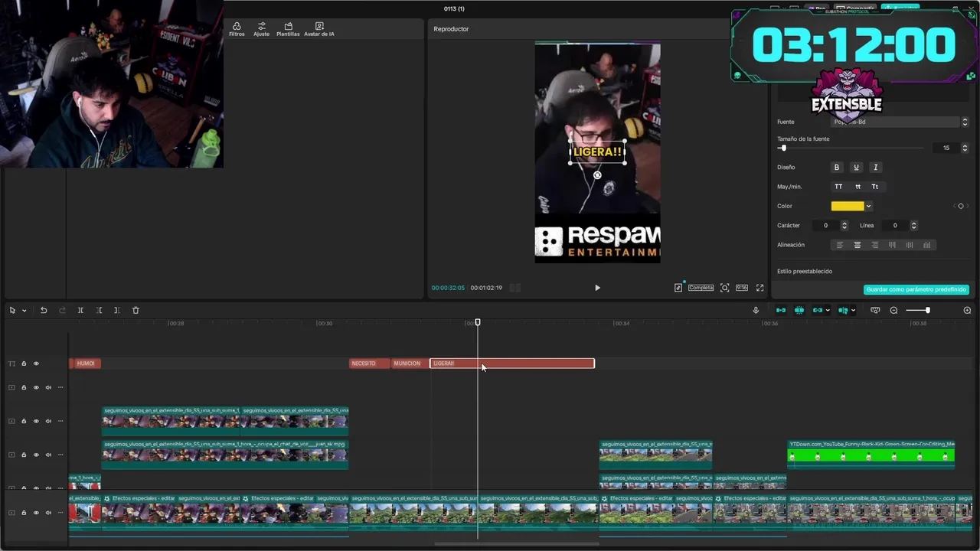Image resolution: width=980 pixels, height=551 pixels.
Task: Click the rotate handle below the LIGERA!! text
Action: click(x=597, y=175)
